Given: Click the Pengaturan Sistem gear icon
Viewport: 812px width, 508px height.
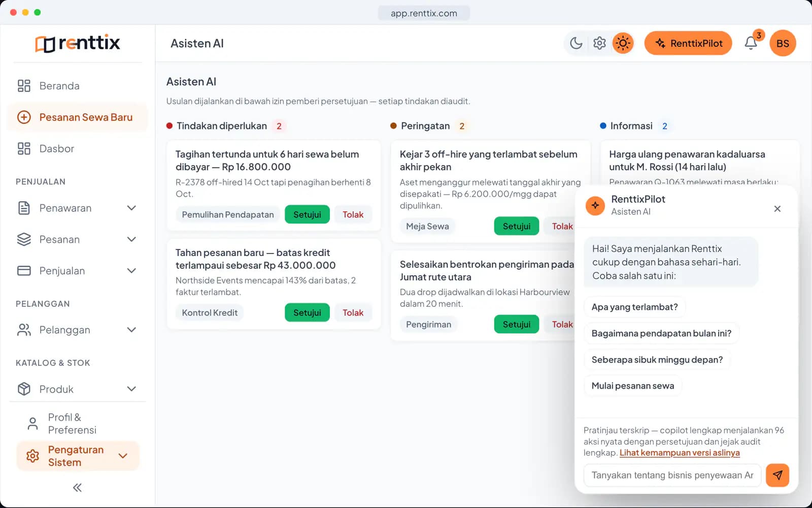Looking at the screenshot, I should pyautogui.click(x=32, y=456).
